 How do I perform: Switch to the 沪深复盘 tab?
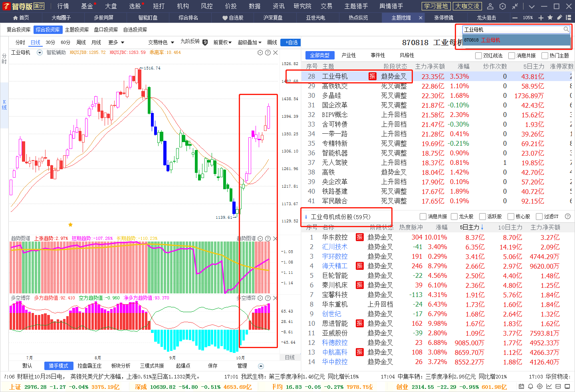[x=273, y=18]
